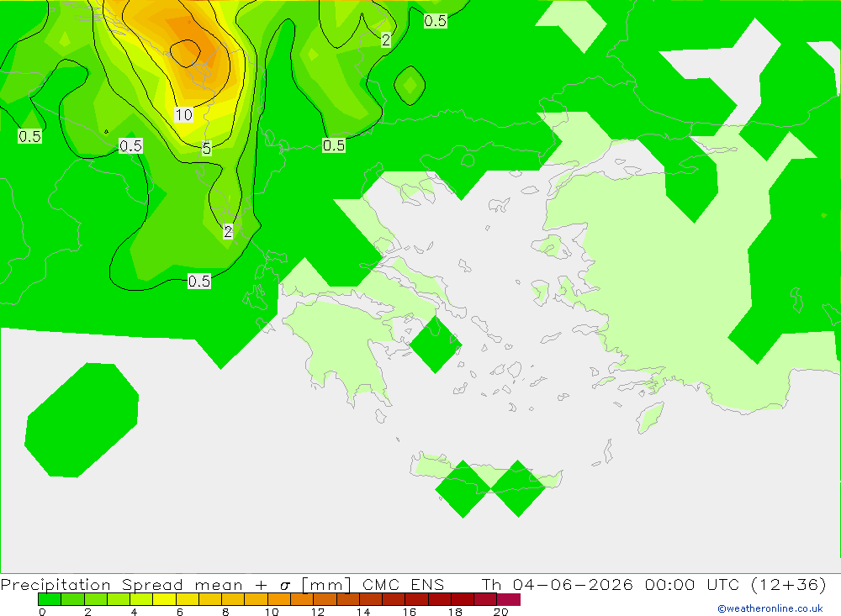Click the legend scale number 2

[88, 612]
